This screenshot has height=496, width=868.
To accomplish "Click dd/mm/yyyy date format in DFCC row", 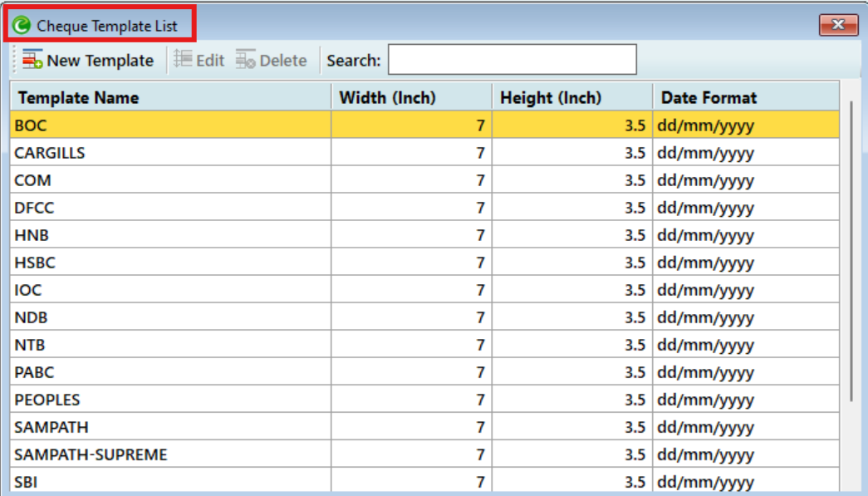I will [x=705, y=209].
